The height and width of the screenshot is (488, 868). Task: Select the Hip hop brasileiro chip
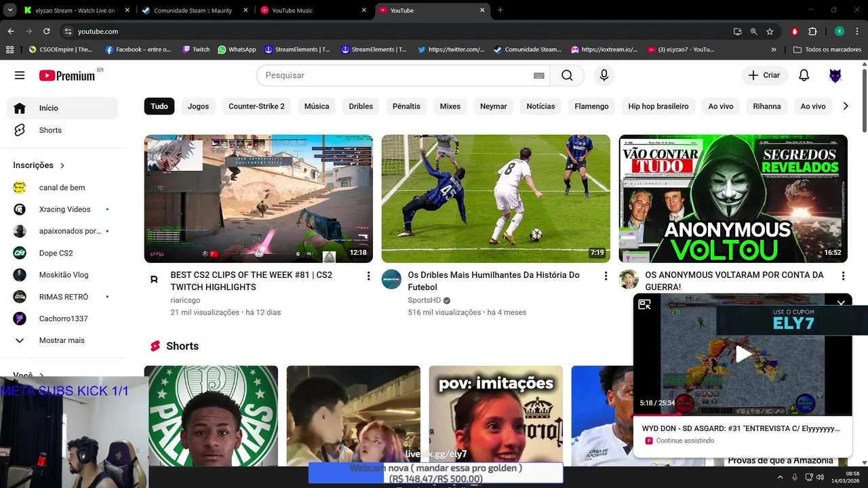pyautogui.click(x=658, y=106)
